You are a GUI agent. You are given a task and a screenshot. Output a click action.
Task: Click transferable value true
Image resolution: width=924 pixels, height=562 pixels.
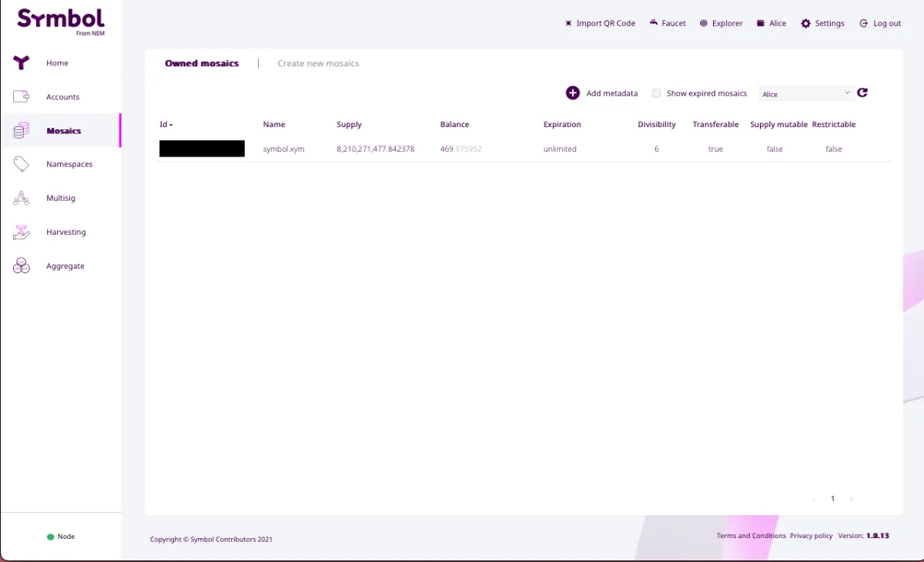pyautogui.click(x=715, y=149)
